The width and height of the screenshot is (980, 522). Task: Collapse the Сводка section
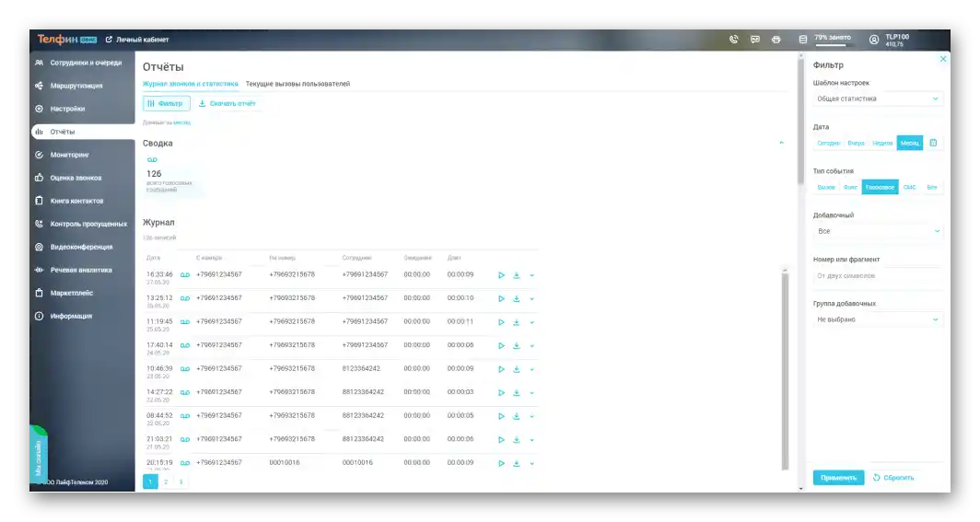point(781,143)
